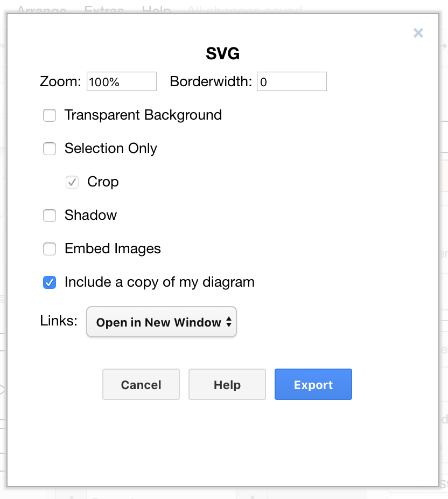The image size is (448, 499).
Task: Toggle the Crop checkbox
Action: pos(72,182)
